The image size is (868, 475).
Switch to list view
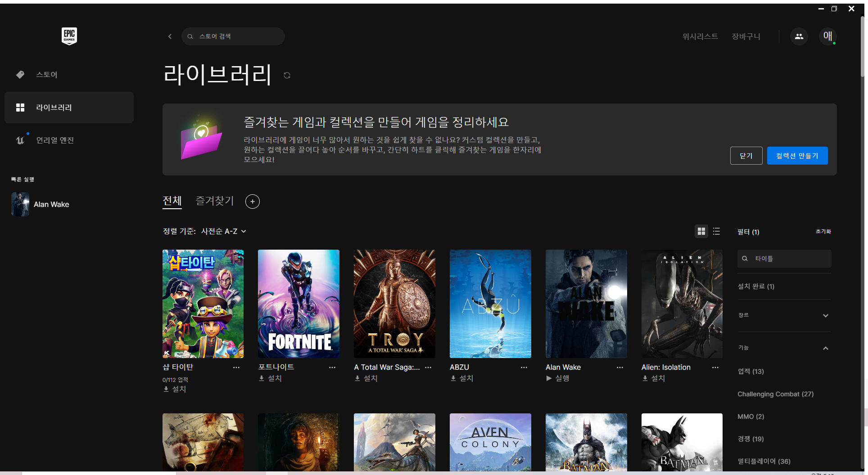click(x=716, y=231)
